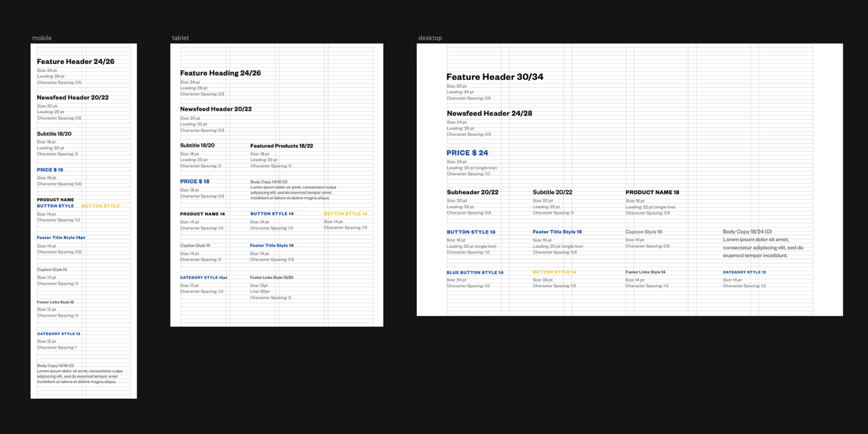Click the blue BUTTON STYLE 16 on desktop
This screenshot has width=868, height=434.
471,232
